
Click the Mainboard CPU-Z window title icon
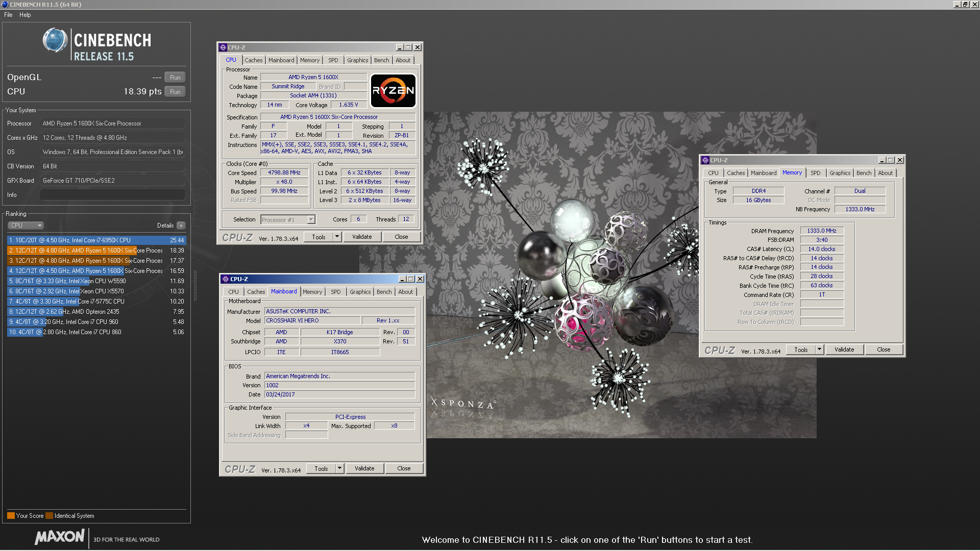(x=226, y=279)
